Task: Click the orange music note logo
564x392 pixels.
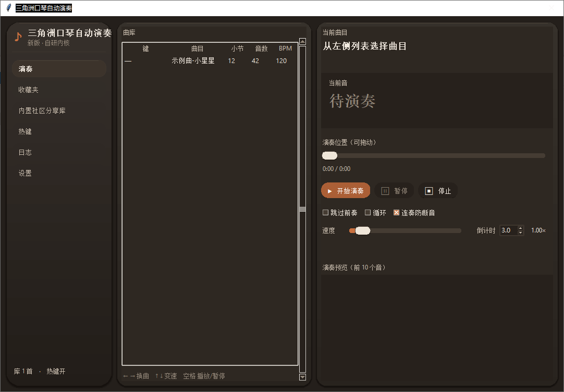Action: click(x=18, y=36)
